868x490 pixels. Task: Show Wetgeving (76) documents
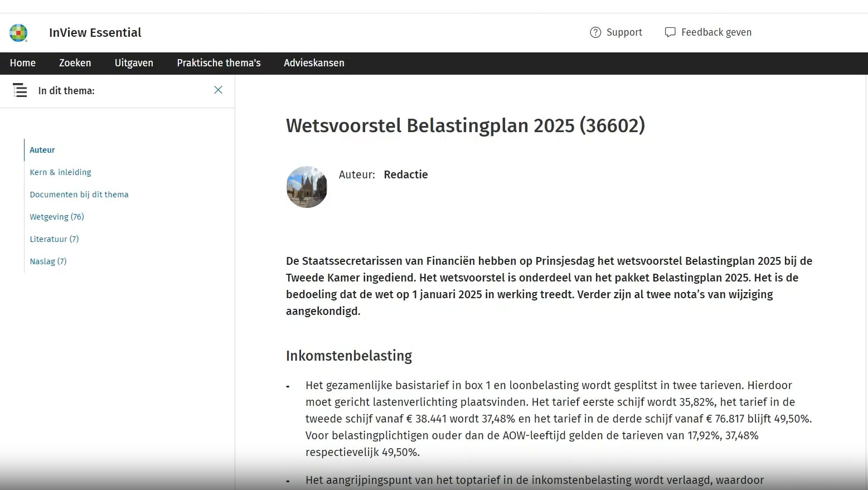tap(57, 217)
